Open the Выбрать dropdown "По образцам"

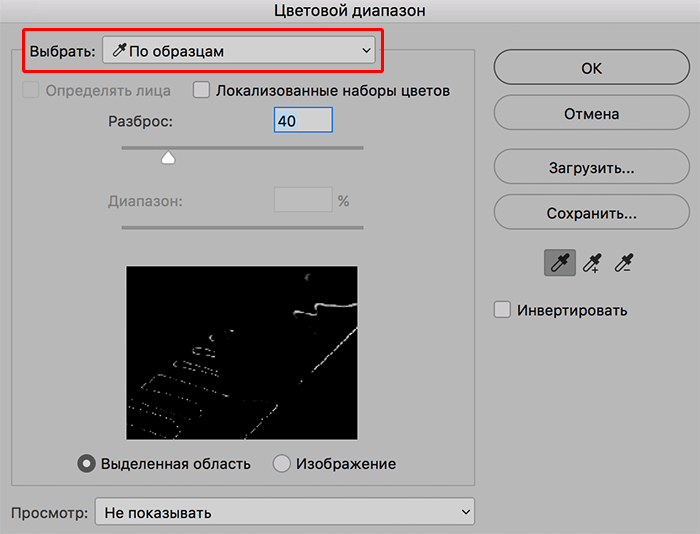(239, 50)
